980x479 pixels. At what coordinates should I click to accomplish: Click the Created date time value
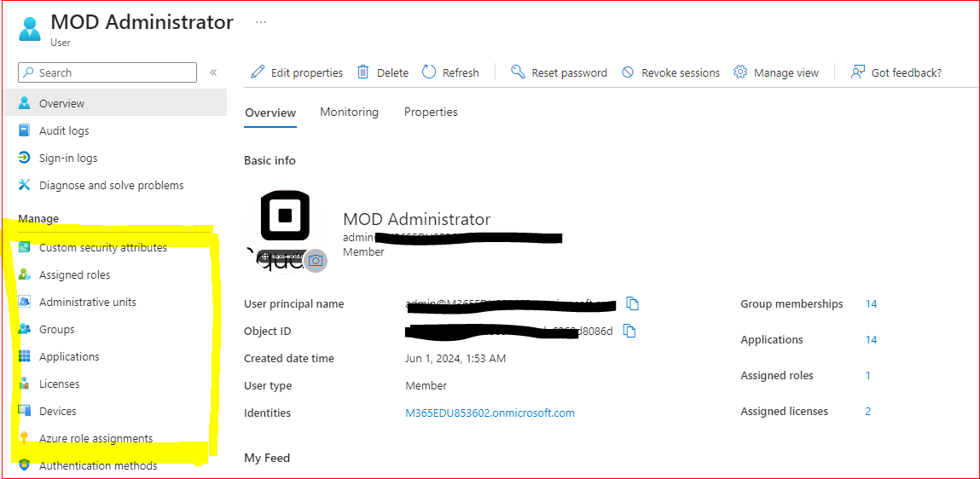coord(455,359)
